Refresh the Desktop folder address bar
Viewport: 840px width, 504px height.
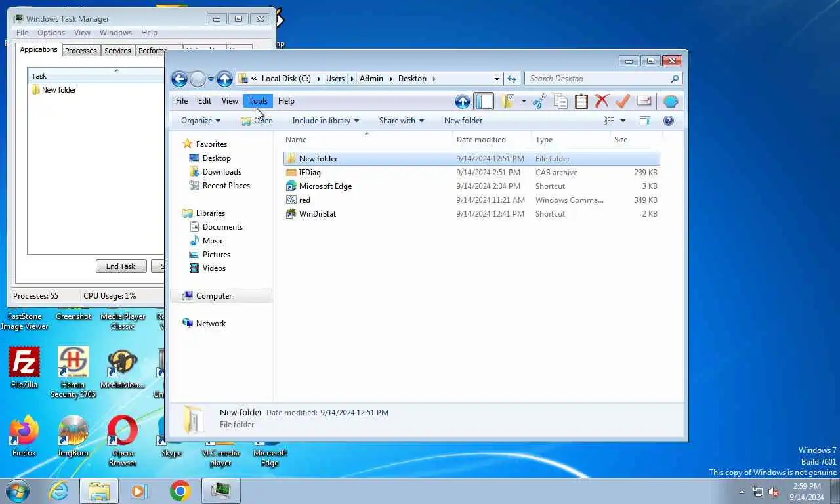[513, 79]
